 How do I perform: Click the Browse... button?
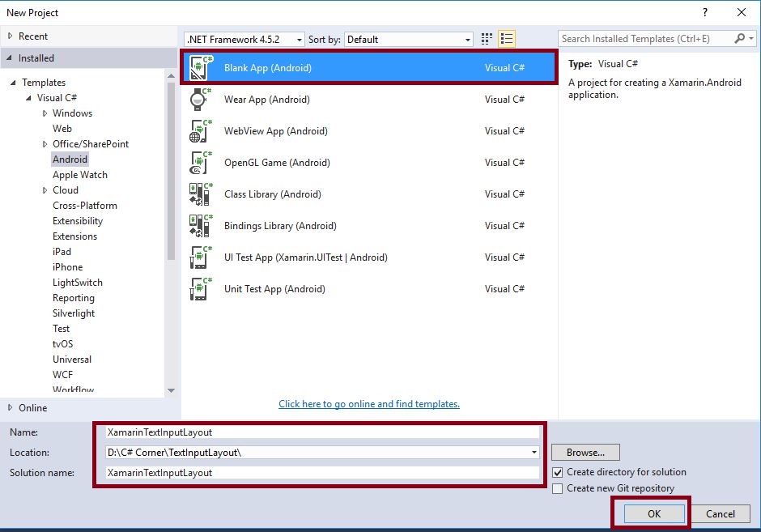click(x=585, y=453)
